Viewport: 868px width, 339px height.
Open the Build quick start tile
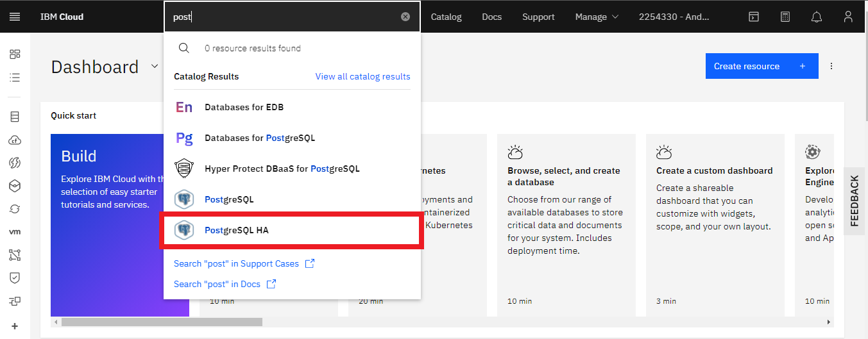tap(120, 225)
